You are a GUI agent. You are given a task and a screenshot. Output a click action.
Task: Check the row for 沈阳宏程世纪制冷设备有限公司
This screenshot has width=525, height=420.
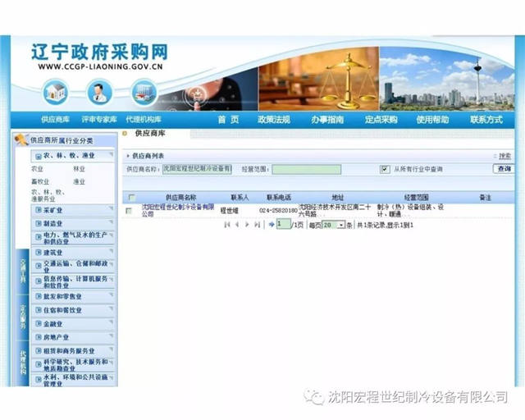pyautogui.click(x=129, y=211)
